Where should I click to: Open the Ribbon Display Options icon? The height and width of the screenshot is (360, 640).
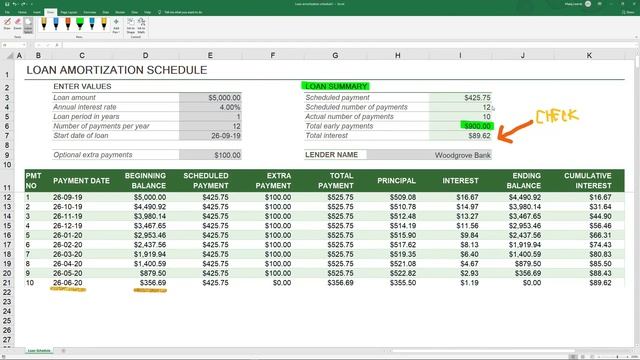point(600,4)
